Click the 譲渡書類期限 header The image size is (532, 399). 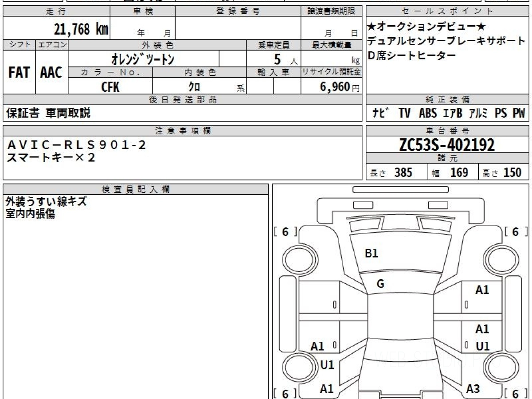point(331,12)
